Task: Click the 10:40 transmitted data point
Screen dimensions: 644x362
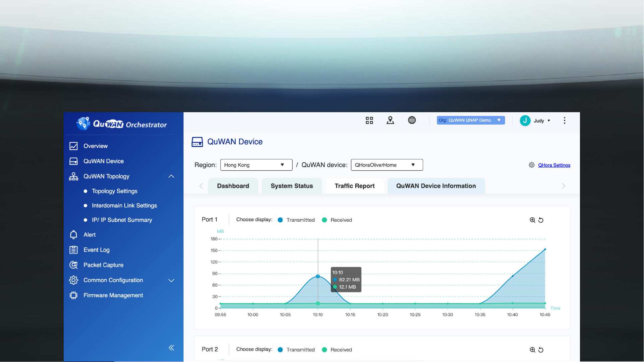Action: point(513,276)
